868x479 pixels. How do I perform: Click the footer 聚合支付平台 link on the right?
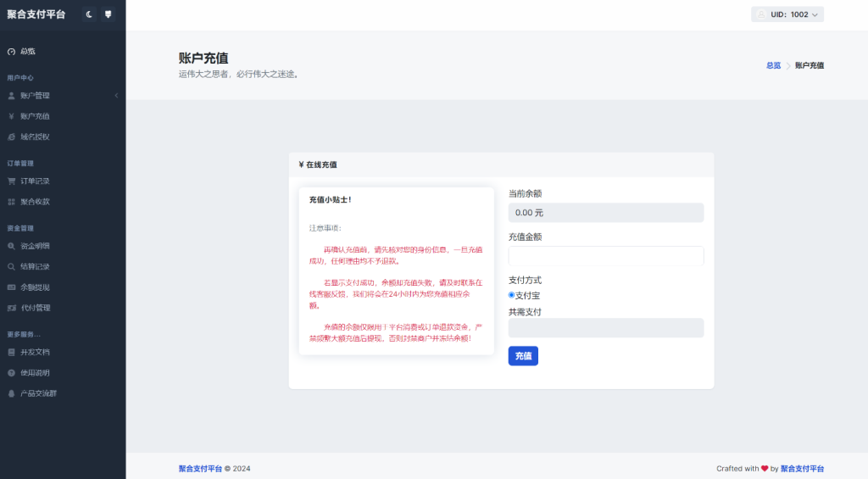[802, 468]
